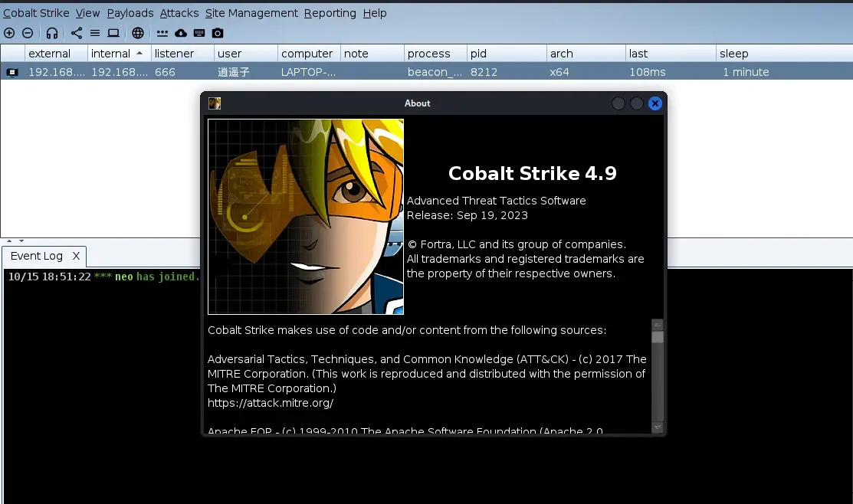The height and width of the screenshot is (504, 853).
Task: Open the Payloads menu
Action: pyautogui.click(x=130, y=13)
